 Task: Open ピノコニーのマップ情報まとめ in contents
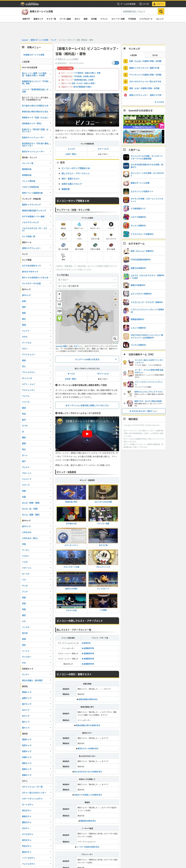tap(76, 168)
